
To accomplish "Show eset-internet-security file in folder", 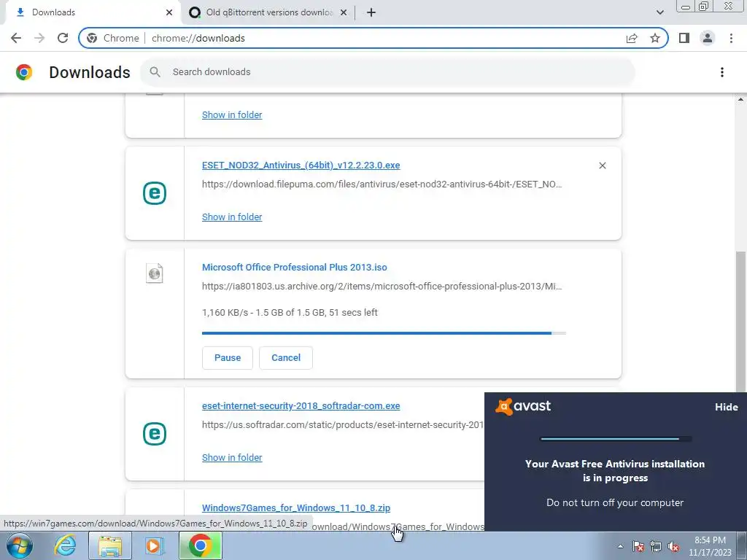I will (x=232, y=458).
